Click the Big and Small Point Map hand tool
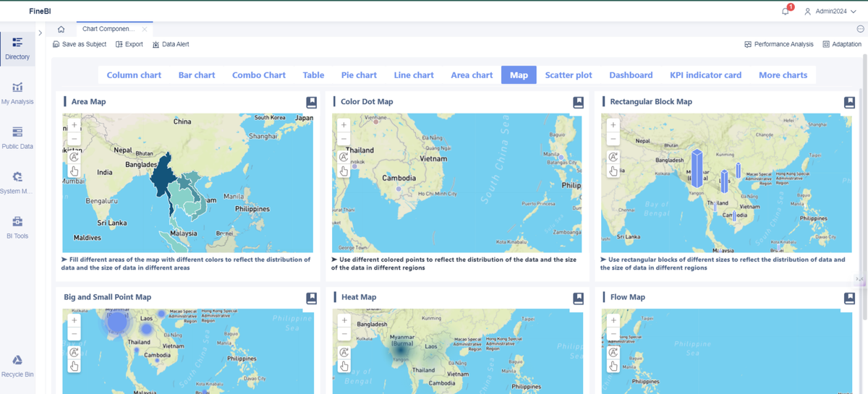Screen dimensions: 868x394 (74, 366)
